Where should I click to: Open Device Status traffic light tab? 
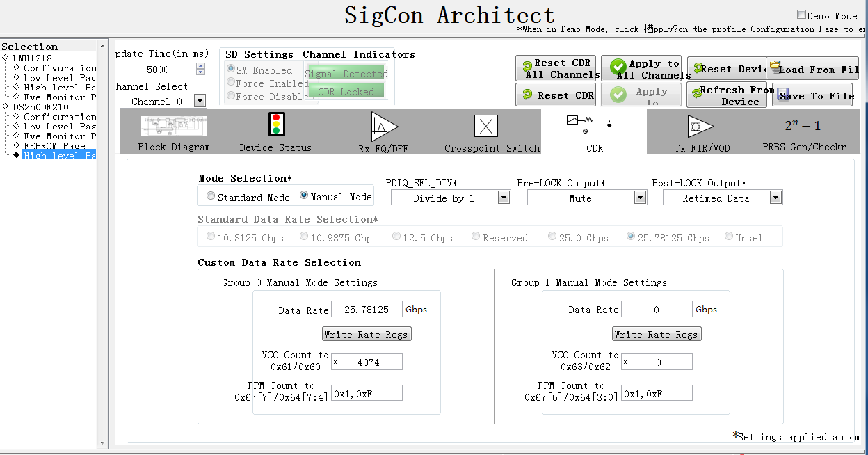click(x=275, y=133)
